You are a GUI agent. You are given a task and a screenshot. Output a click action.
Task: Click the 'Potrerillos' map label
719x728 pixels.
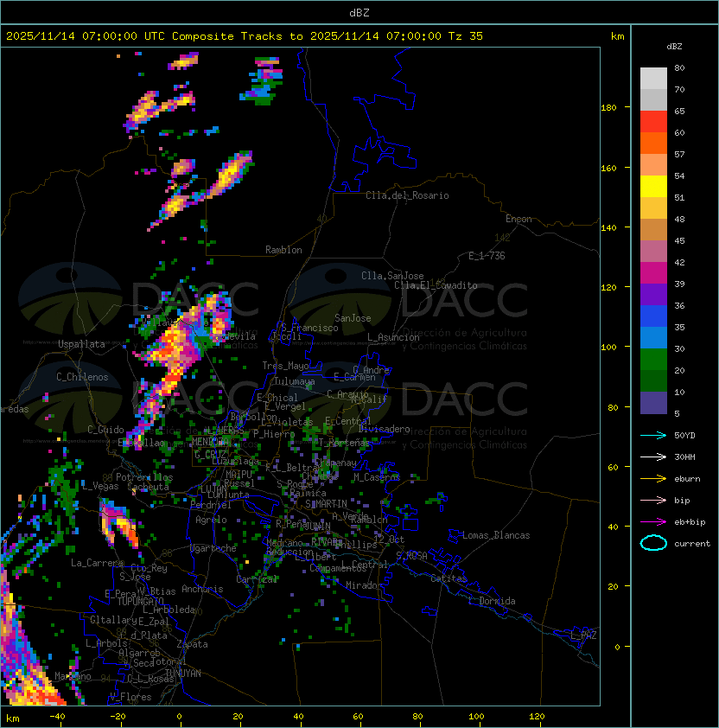point(144,477)
